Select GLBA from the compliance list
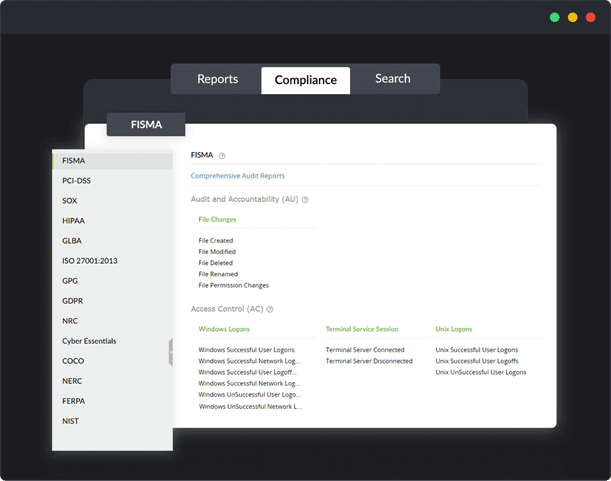 113,241
